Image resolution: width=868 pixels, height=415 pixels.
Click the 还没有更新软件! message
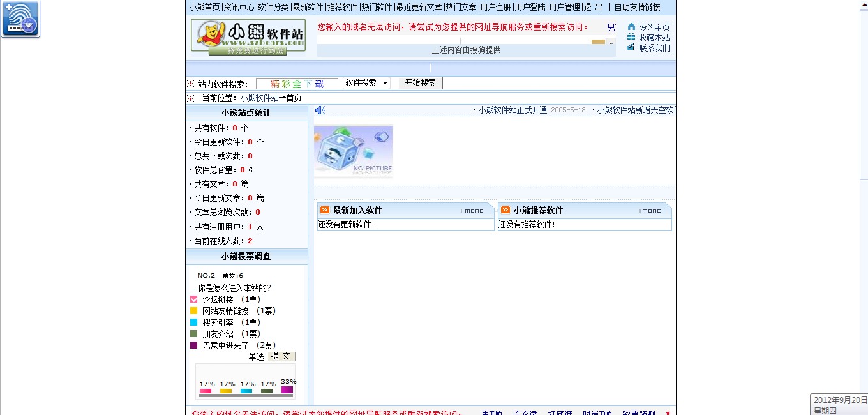347,224
